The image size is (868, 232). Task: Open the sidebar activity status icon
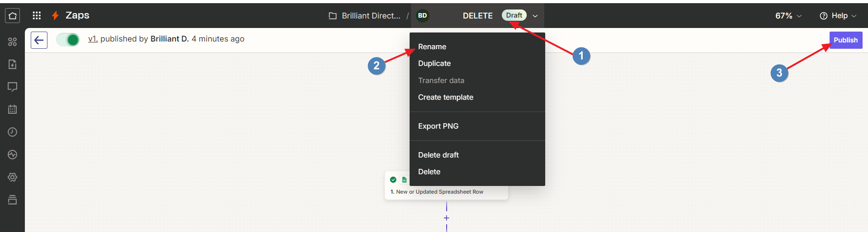pos(12,154)
